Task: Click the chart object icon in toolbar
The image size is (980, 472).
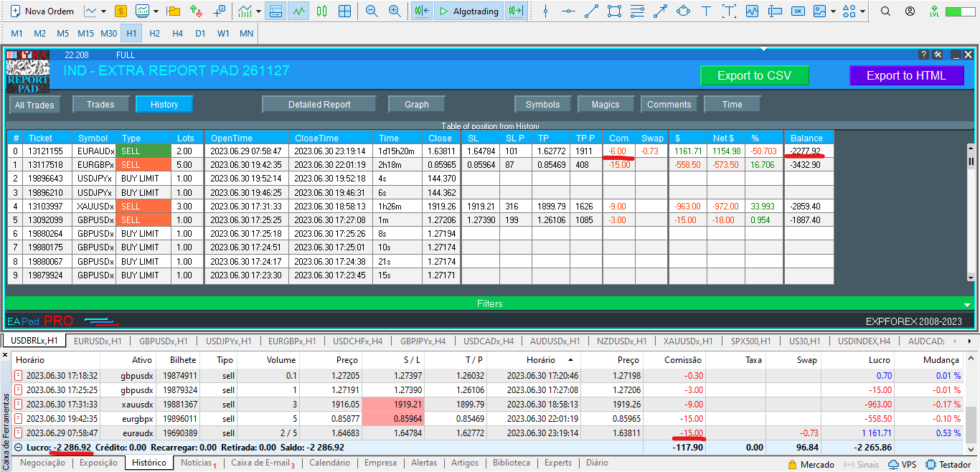Action: (x=752, y=11)
